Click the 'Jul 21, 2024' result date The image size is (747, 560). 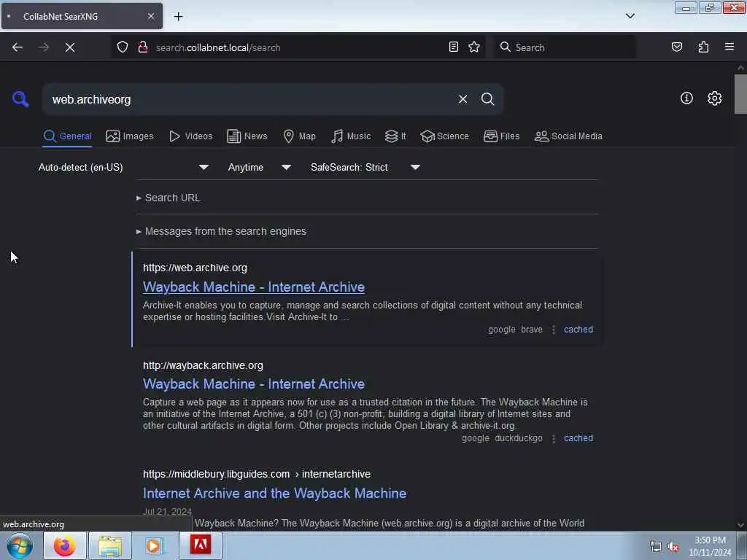click(167, 511)
